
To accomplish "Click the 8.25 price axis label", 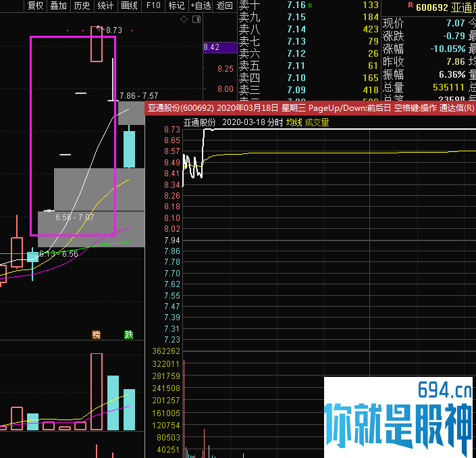I will point(226,69).
